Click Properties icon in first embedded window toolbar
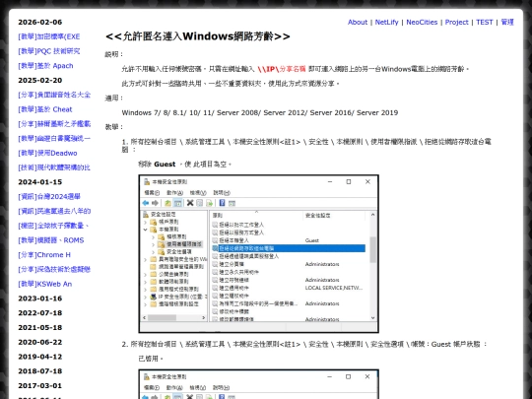 [199, 203]
